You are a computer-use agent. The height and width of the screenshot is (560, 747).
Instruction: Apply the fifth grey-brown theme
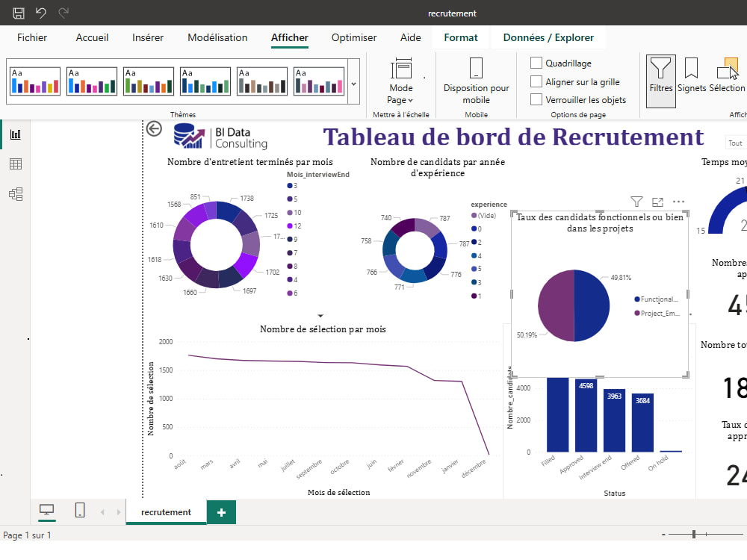262,81
